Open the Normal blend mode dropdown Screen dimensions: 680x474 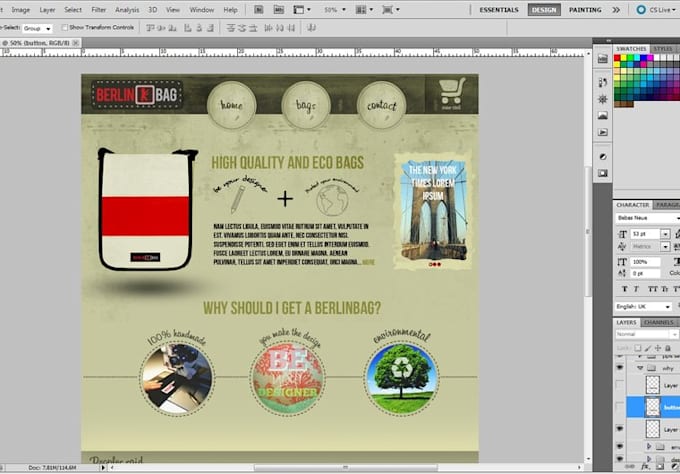[x=646, y=334]
